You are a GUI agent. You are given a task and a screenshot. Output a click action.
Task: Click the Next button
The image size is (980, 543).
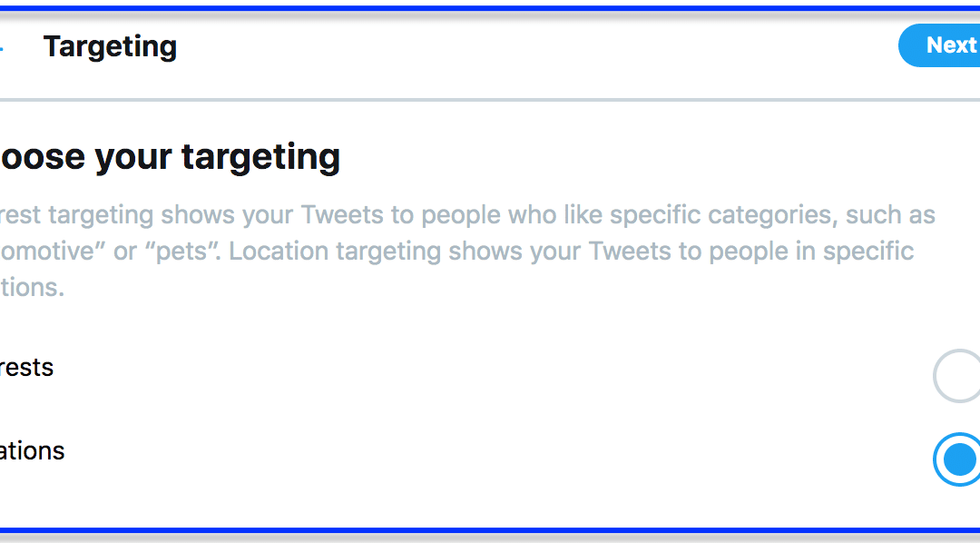939,45
